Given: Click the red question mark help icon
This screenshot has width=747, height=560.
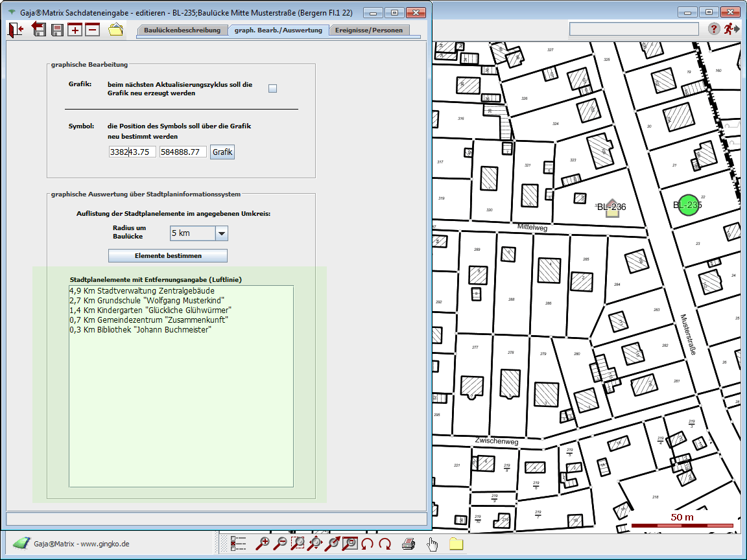Looking at the screenshot, I should [x=713, y=29].
